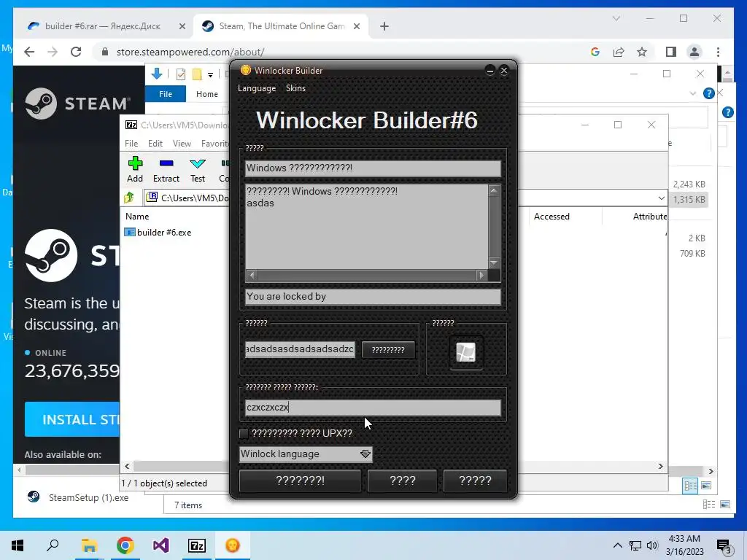Click the Install Steam button
747x560 pixels.
pos(72,419)
